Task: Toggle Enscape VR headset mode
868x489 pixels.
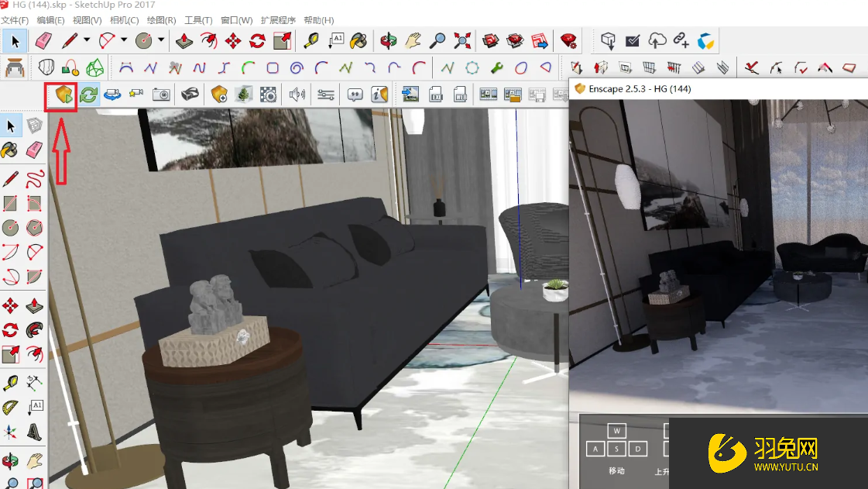Action: tap(190, 95)
